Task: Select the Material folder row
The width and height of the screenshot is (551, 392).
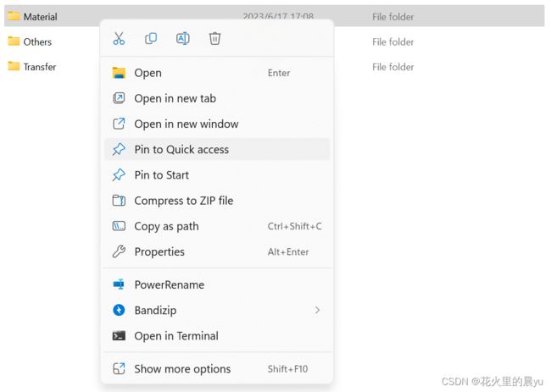Action: click(275, 16)
